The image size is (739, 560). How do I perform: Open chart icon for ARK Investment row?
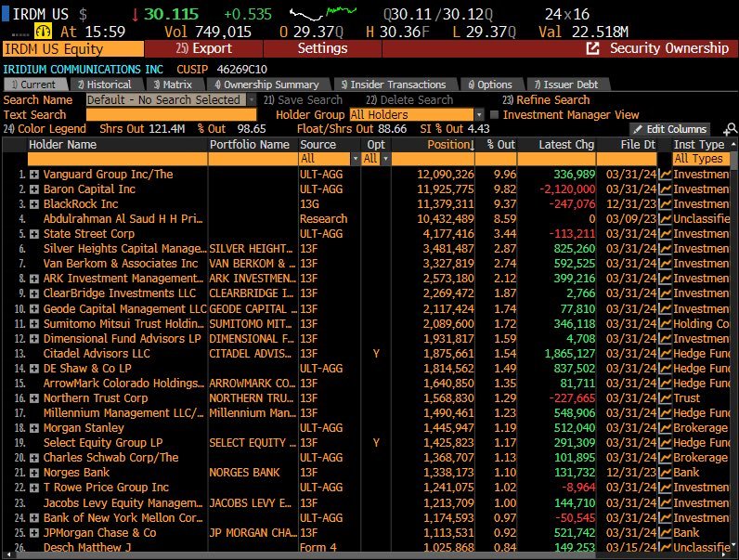pos(665,279)
